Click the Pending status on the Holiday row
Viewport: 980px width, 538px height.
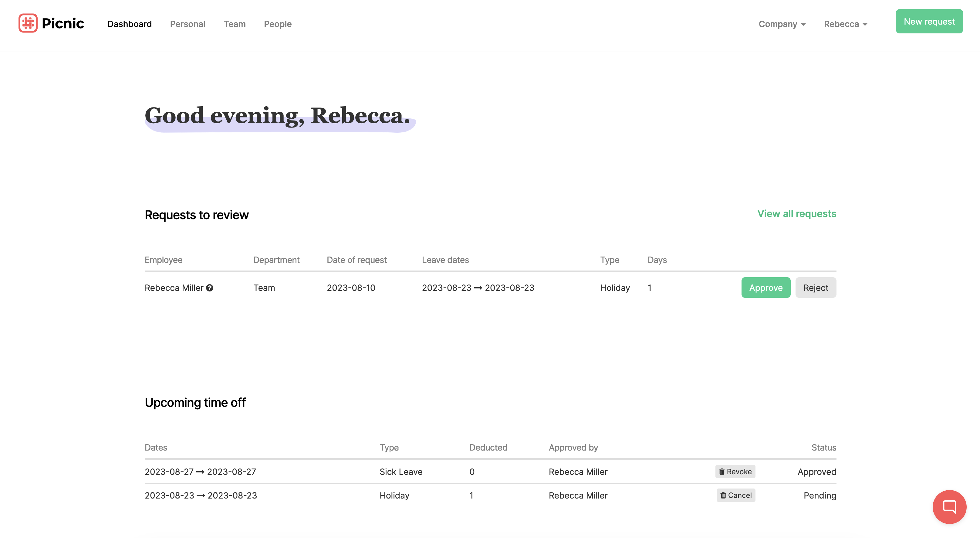pyautogui.click(x=819, y=495)
